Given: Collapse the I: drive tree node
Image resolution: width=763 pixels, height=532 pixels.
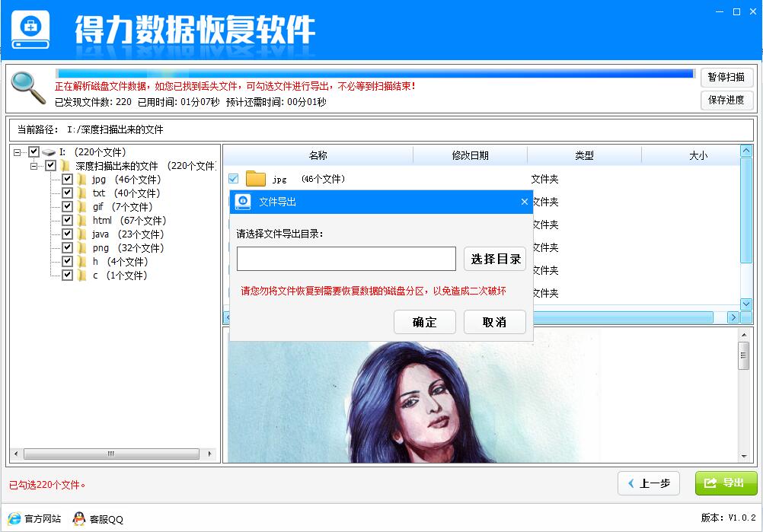Looking at the screenshot, I should (x=18, y=152).
